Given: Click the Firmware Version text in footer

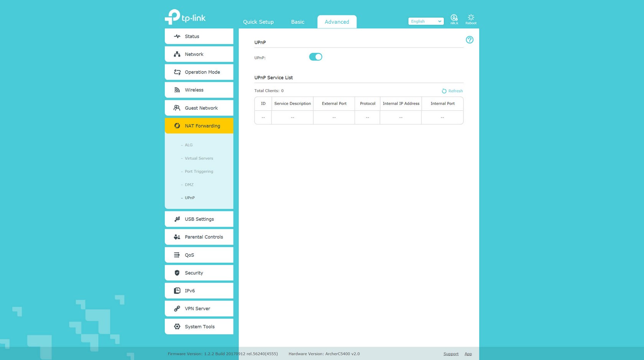Looking at the screenshot, I should tap(223, 354).
